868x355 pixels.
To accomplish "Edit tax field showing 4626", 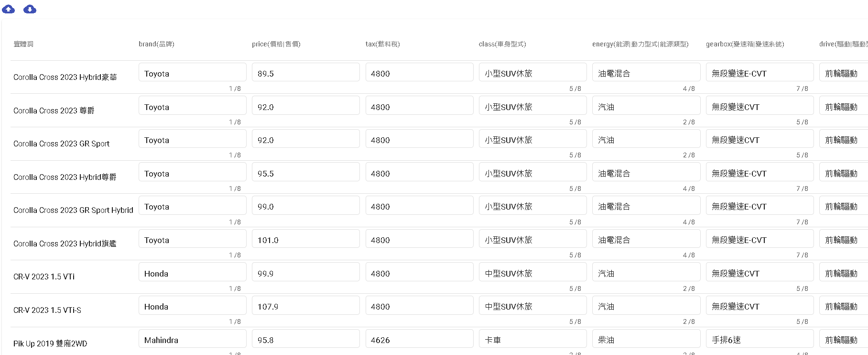I will point(419,338).
